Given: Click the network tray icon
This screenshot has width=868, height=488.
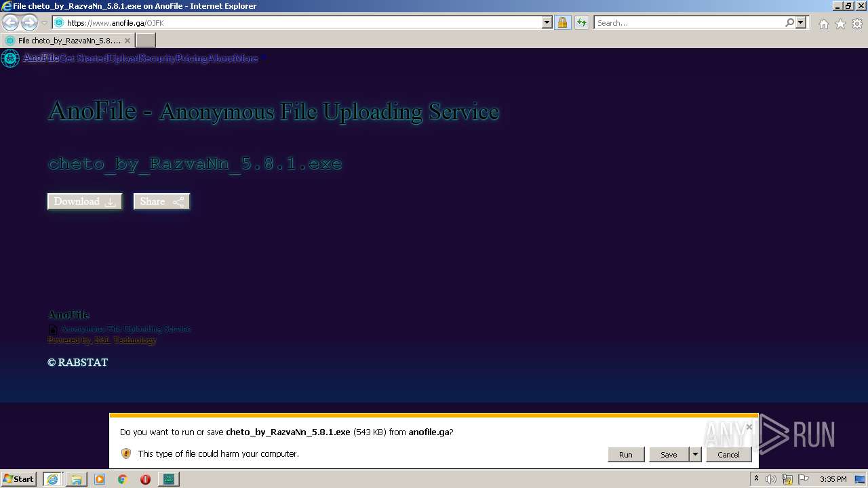Looking at the screenshot, I should tap(787, 479).
